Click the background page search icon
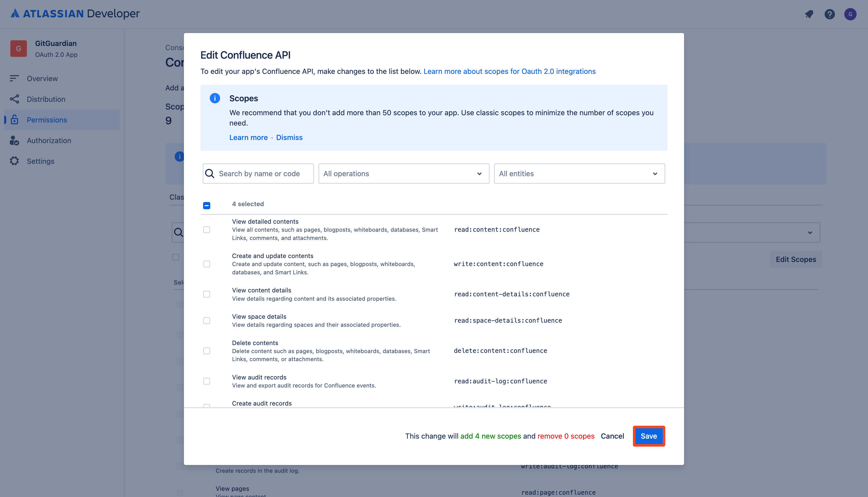Viewport: 868px width, 497px height. (179, 232)
